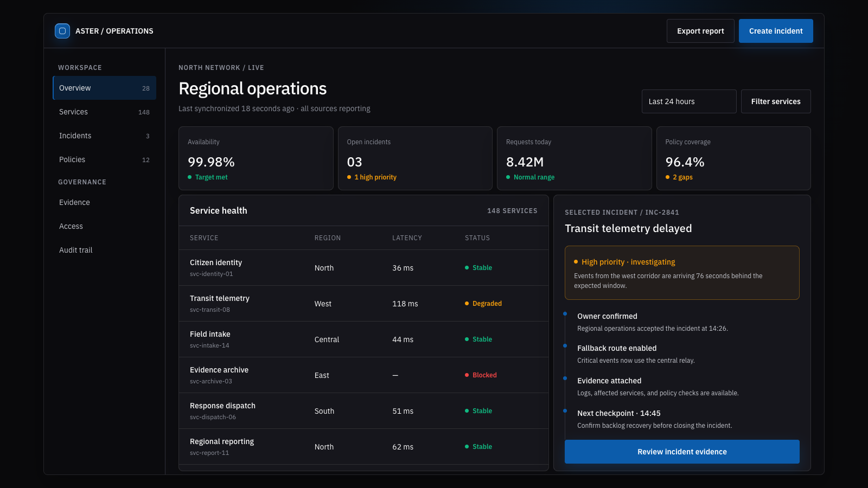Open the Audit trail page
868x488 pixels.
pos(104,250)
